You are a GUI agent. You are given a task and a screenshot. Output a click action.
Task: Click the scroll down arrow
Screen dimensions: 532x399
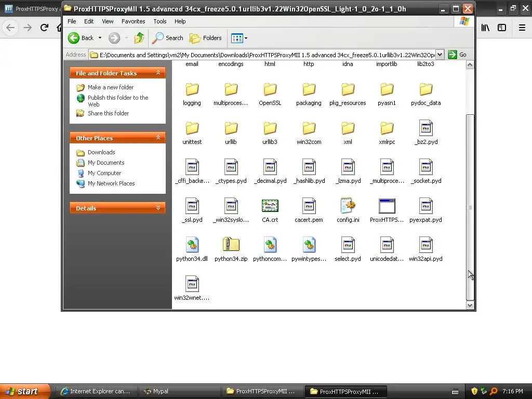[470, 305]
